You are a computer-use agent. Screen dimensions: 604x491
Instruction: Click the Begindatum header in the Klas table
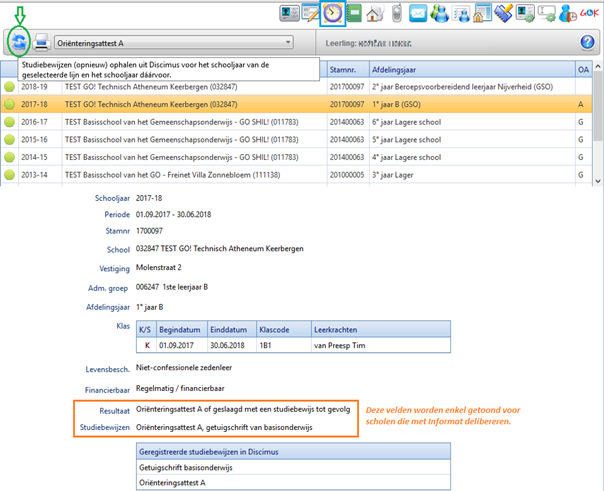180,330
